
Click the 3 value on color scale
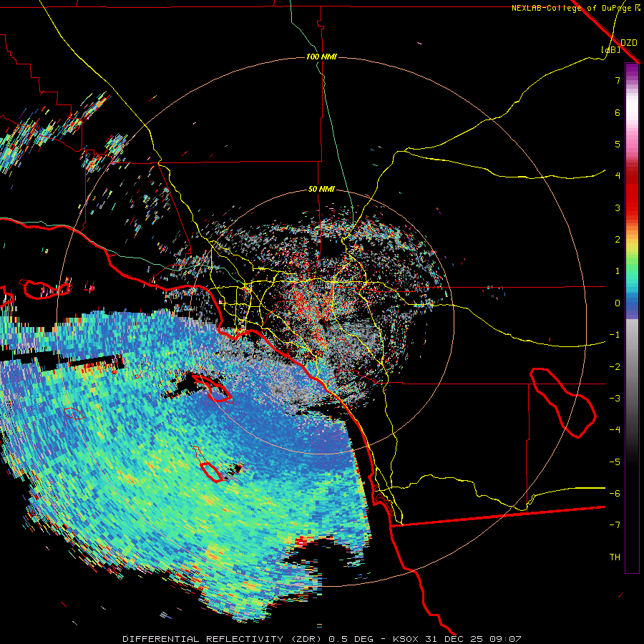[x=618, y=208]
